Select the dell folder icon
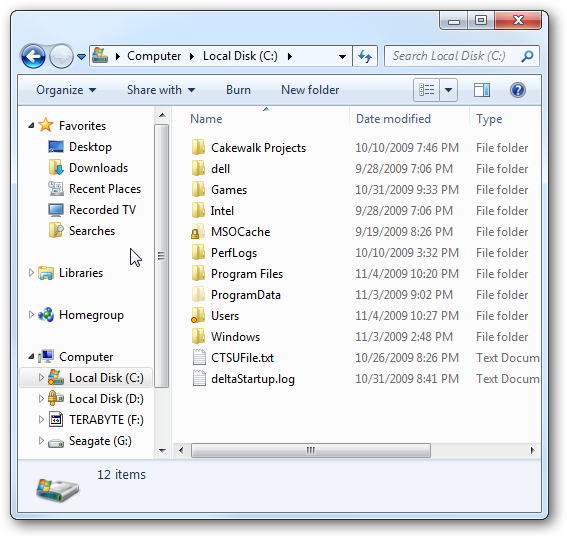The image size is (567, 538). click(x=198, y=168)
